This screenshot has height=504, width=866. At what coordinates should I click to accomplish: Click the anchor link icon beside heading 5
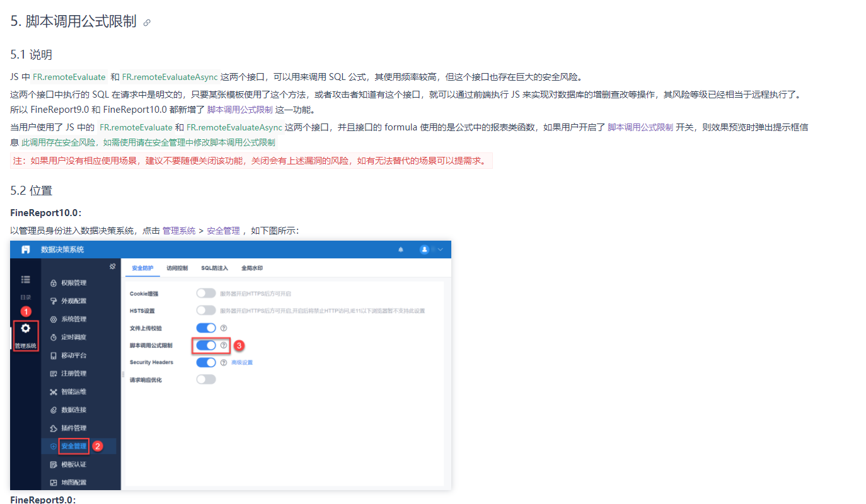coord(147,23)
